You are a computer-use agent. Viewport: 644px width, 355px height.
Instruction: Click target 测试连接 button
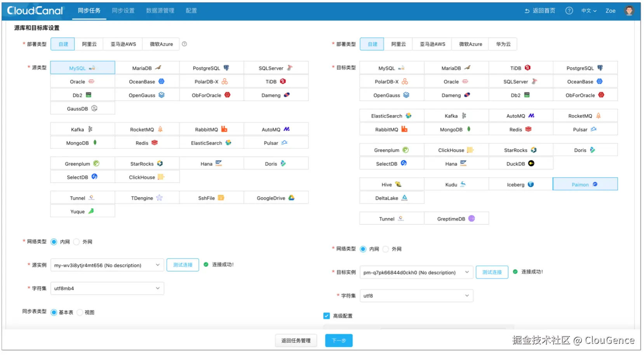coord(492,272)
